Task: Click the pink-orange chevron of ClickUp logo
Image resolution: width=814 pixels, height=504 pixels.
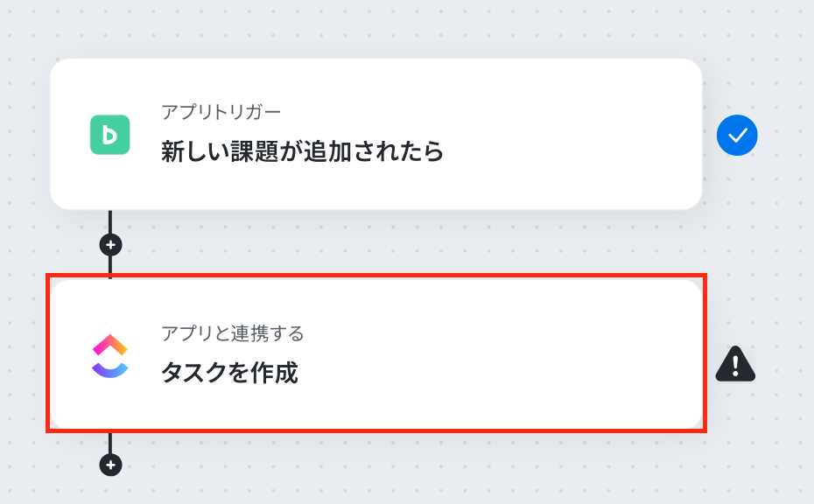Action: (110, 345)
